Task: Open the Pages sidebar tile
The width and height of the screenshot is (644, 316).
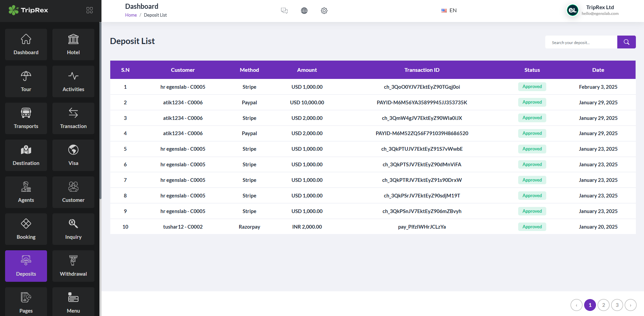Action: click(x=26, y=301)
